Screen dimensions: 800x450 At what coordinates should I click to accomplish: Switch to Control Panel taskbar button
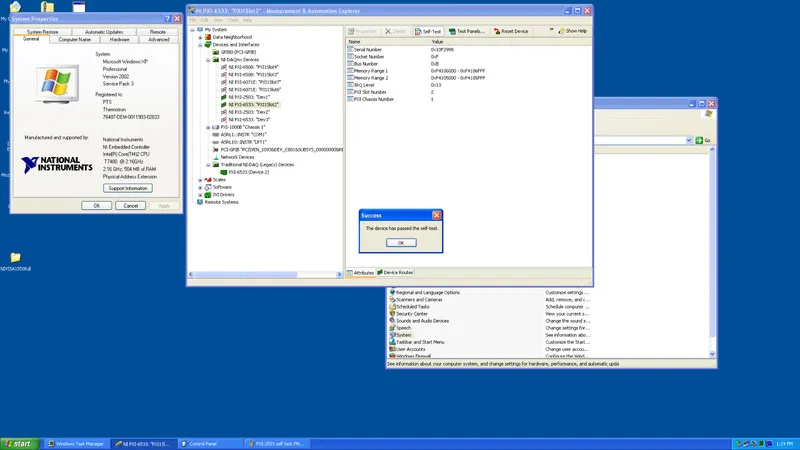pyautogui.click(x=210, y=444)
